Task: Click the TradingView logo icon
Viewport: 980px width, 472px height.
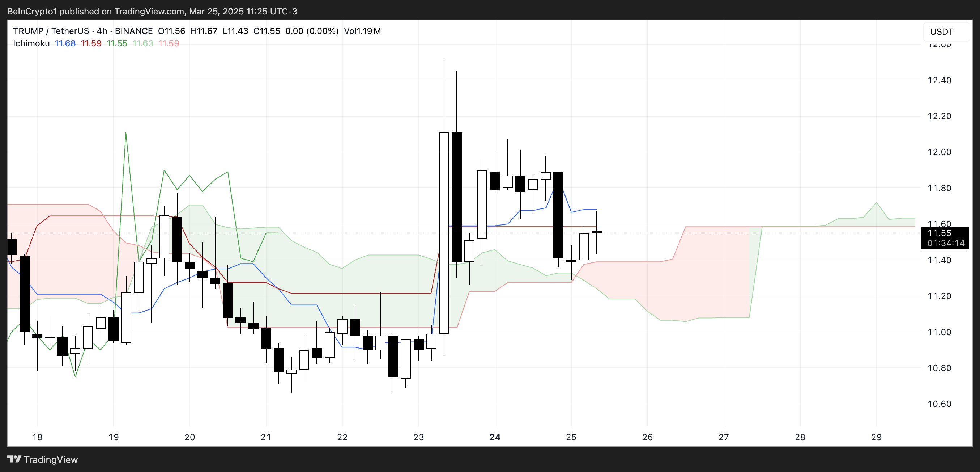Action: (14, 459)
